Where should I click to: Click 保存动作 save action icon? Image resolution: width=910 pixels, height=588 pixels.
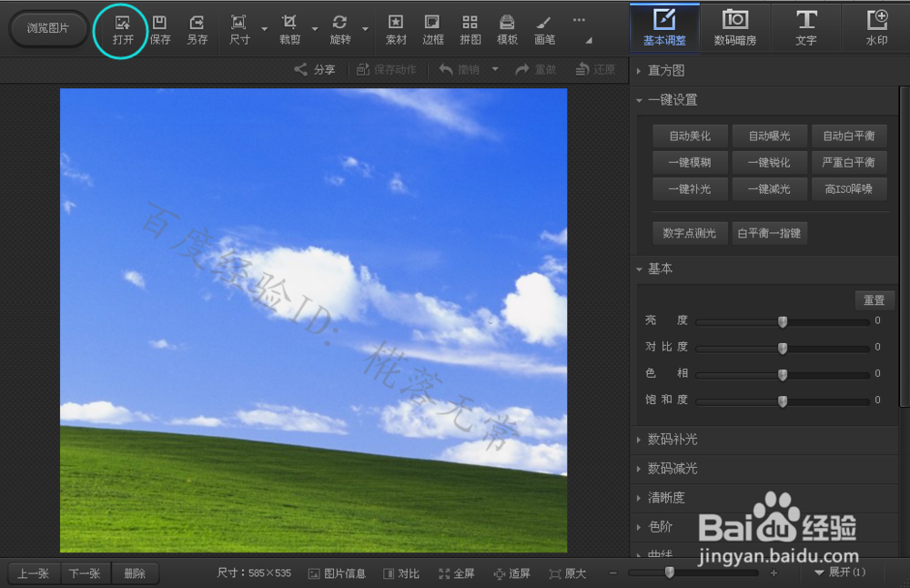pos(386,70)
